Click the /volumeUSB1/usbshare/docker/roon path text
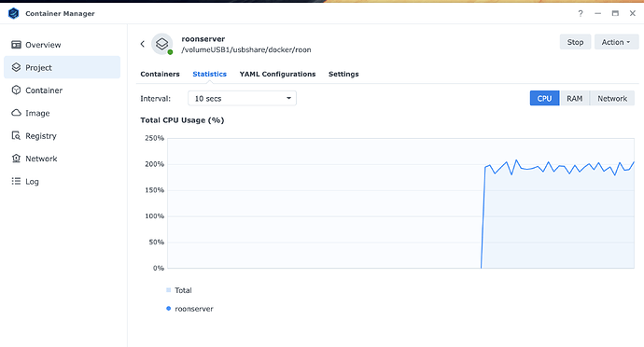The image size is (644, 347). [x=246, y=49]
